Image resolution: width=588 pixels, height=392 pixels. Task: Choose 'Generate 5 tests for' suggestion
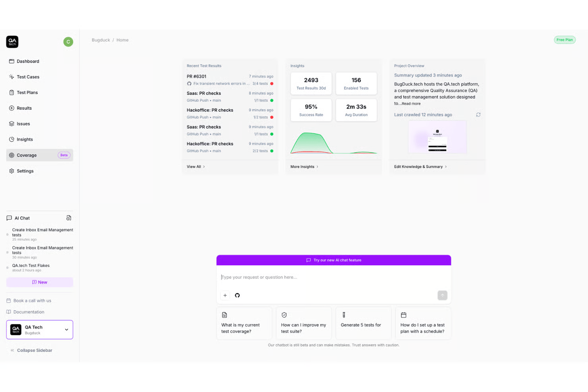pyautogui.click(x=364, y=323)
